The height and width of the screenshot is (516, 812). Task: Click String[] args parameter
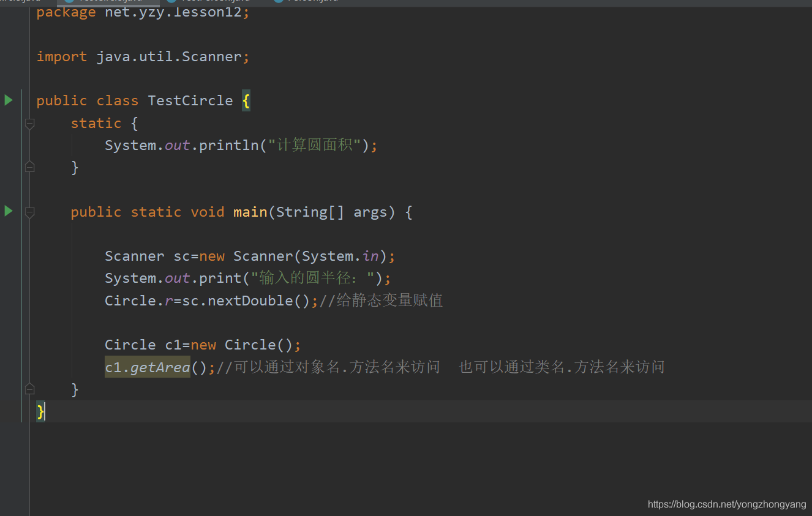click(x=331, y=212)
